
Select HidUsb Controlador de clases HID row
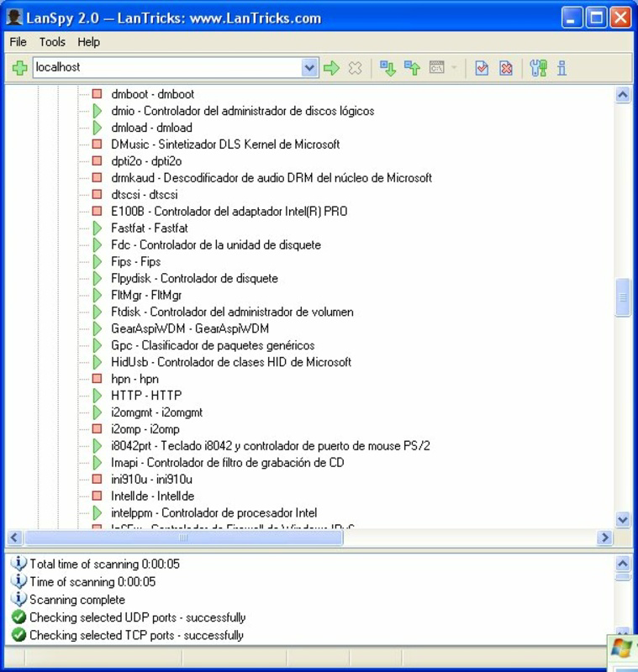pos(230,362)
